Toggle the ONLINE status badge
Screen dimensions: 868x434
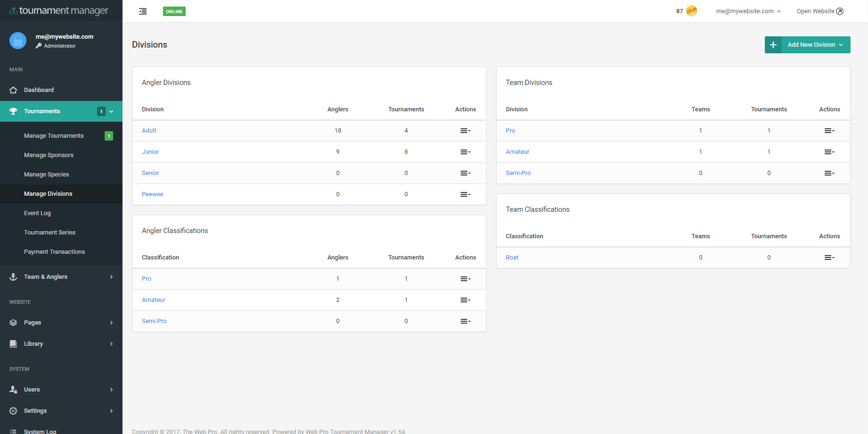(174, 11)
